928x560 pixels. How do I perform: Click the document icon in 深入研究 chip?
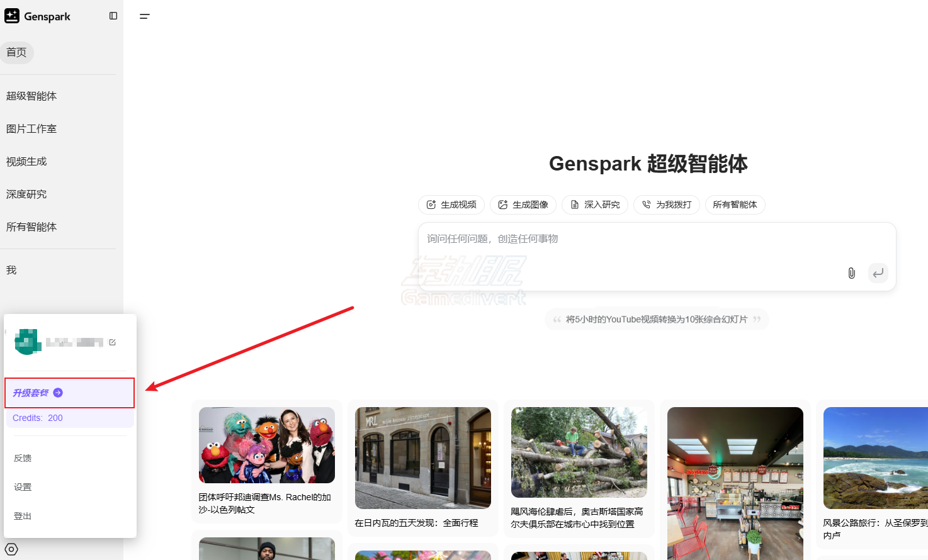click(x=575, y=204)
